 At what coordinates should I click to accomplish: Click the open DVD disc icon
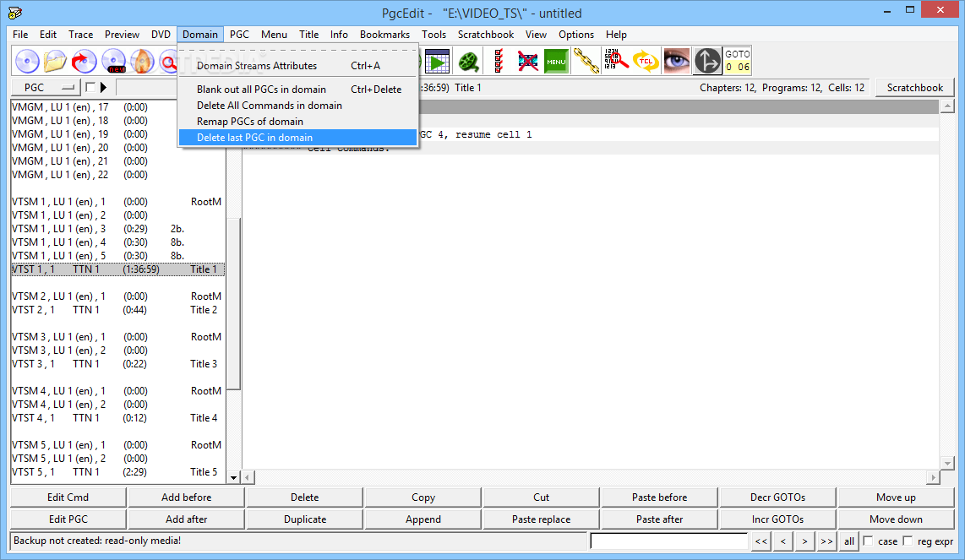point(27,61)
